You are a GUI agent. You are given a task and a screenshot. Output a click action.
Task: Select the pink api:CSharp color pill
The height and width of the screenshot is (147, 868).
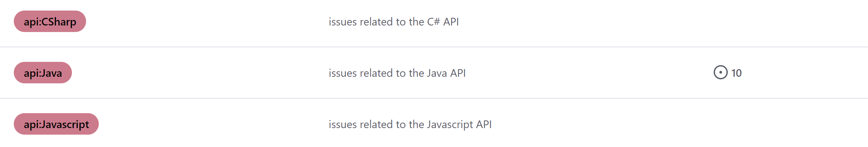tap(50, 21)
